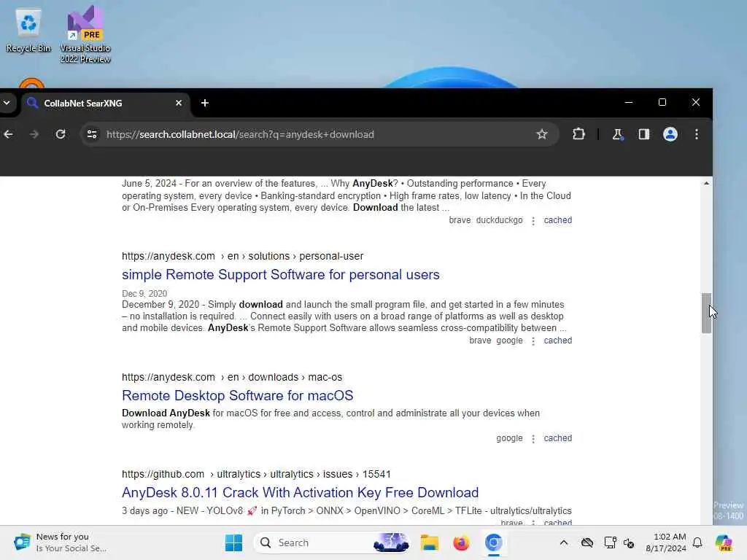Expand options menu for macOS result
The width and height of the screenshot is (747, 560).
coord(533,438)
